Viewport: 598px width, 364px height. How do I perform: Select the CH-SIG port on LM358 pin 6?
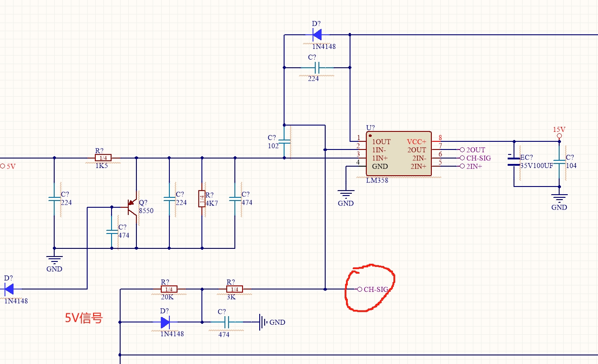click(475, 158)
